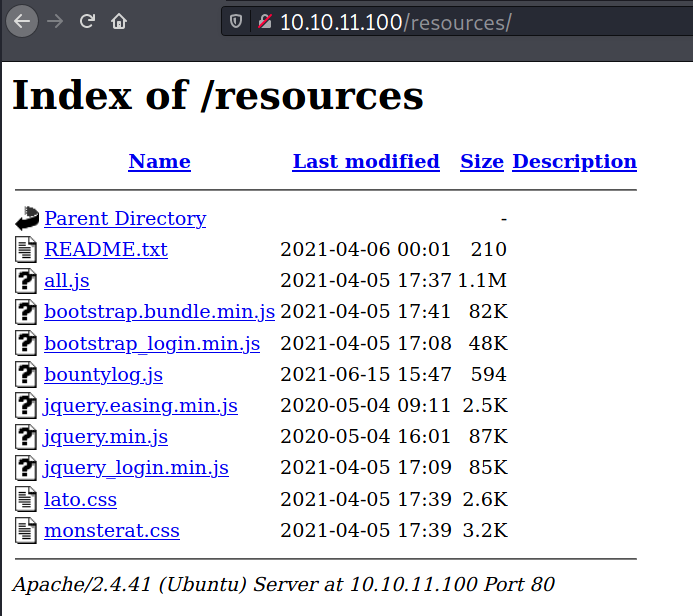Focus the address bar showing 10.10.11.100/resources/

coord(457,21)
